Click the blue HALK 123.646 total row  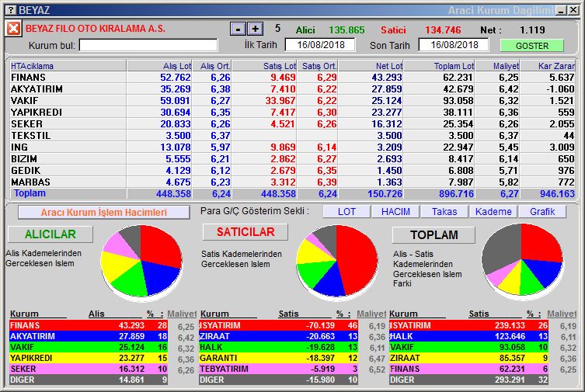pyautogui.click(x=468, y=336)
